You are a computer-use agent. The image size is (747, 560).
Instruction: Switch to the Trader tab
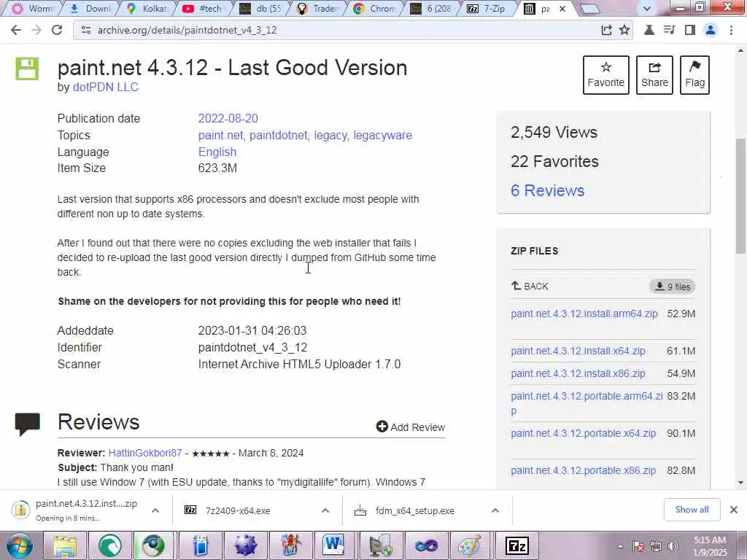pos(318,8)
